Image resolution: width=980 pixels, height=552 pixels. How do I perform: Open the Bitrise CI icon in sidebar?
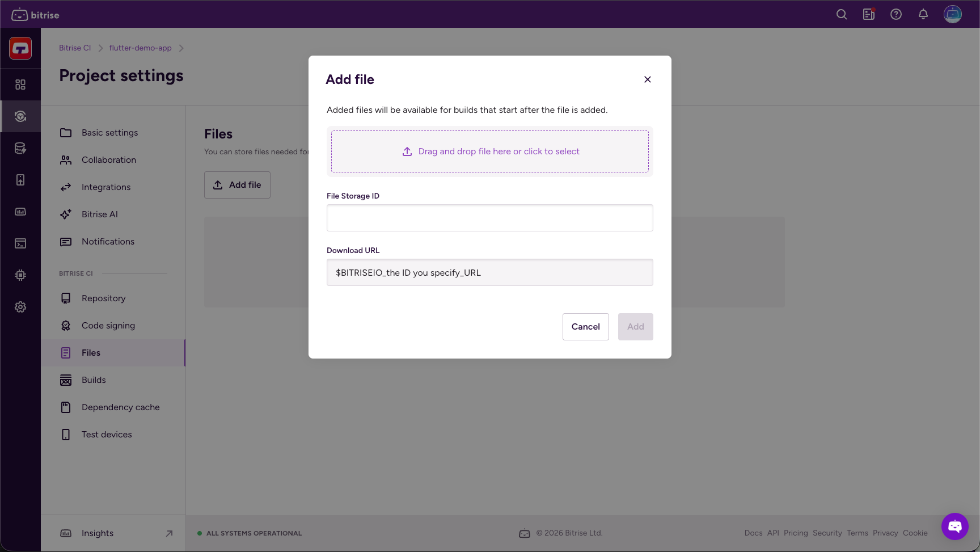pos(20,116)
